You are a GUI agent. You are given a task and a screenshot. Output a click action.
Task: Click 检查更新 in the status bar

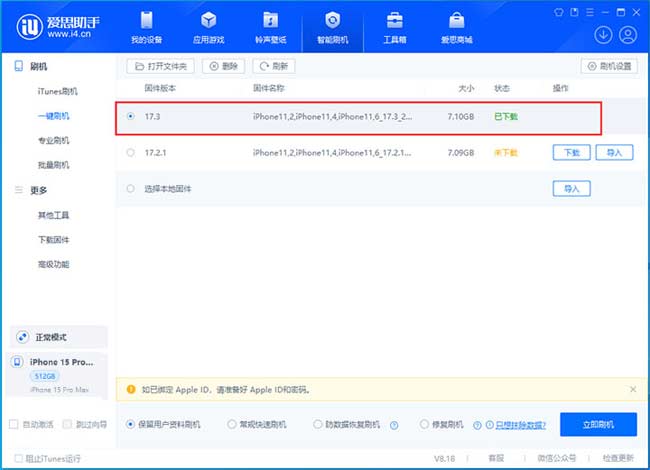pos(618,458)
